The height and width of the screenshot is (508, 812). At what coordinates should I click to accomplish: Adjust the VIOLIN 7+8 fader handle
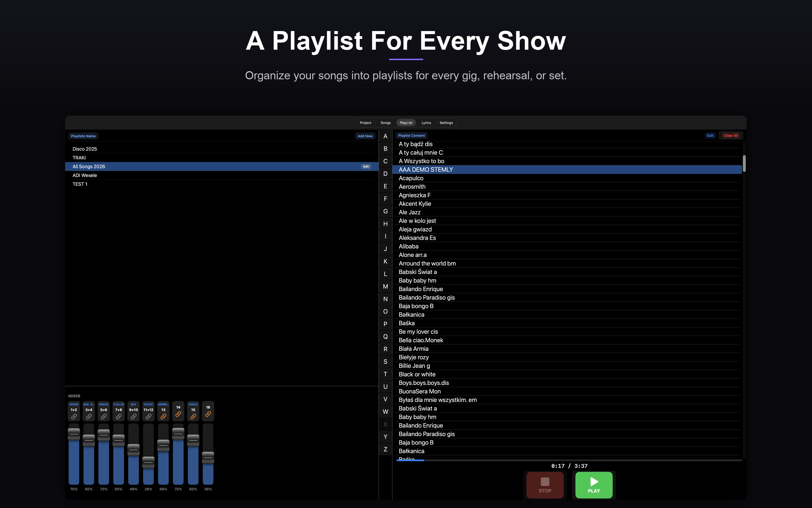118,440
